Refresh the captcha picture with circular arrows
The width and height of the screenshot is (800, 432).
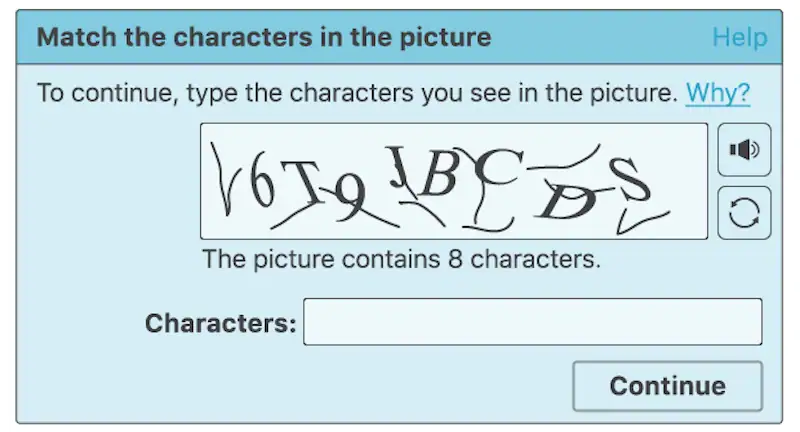click(744, 213)
